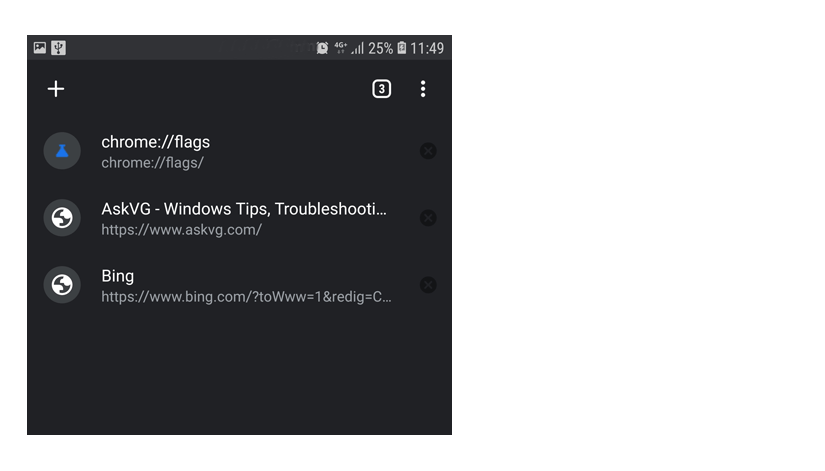
Task: Click the chrome://flags/ URL subtitle
Action: point(152,163)
